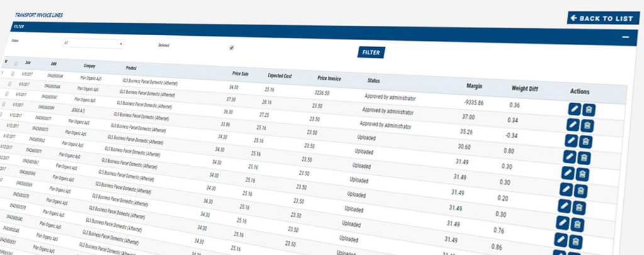Click trash icon for margin 35.26 row
Viewport: 644px width, 255px height.
click(x=585, y=141)
